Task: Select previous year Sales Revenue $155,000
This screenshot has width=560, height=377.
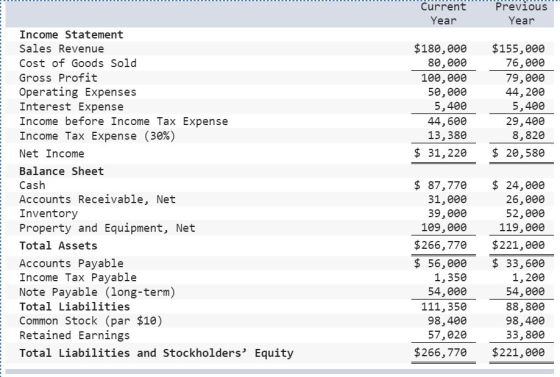Action: pos(518,49)
